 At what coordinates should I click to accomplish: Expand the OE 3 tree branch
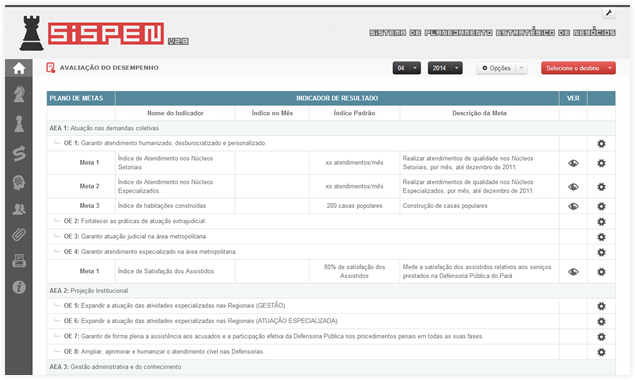[57, 235]
